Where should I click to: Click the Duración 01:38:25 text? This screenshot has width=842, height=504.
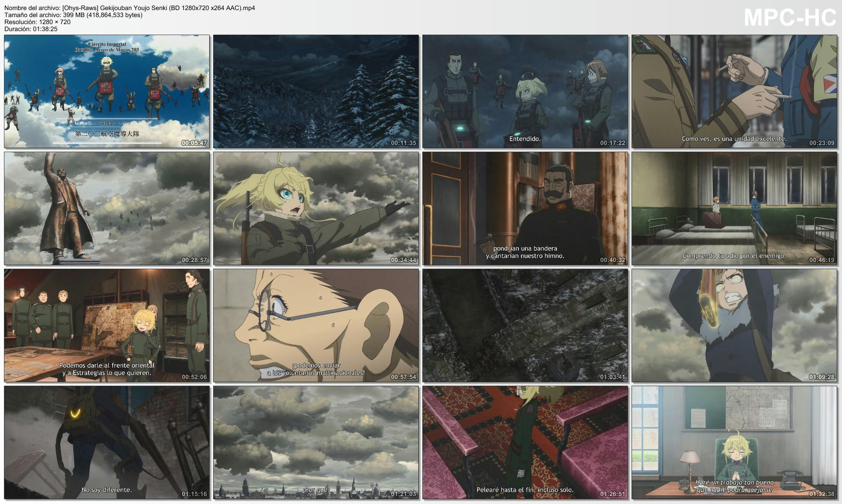pos(31,29)
